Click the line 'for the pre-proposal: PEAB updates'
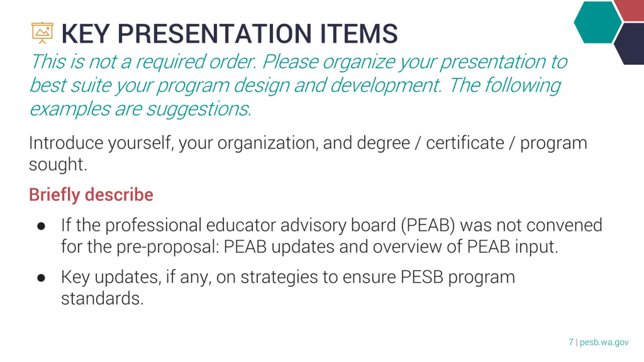This screenshot has width=644, height=362. (309, 247)
